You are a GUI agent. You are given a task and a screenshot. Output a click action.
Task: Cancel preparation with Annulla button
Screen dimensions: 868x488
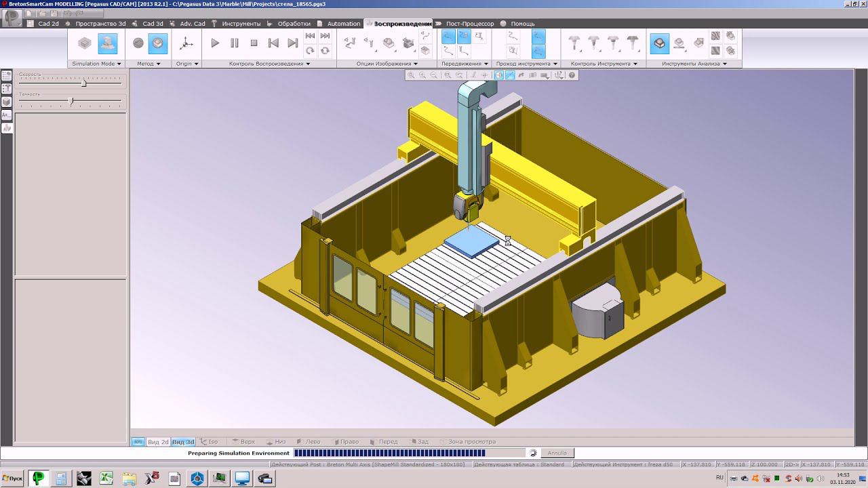557,453
